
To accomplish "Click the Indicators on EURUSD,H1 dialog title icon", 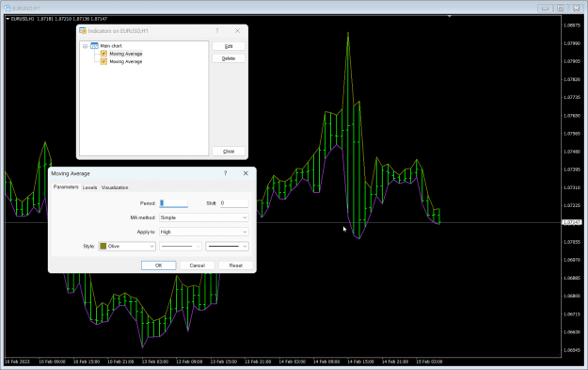I will pos(83,31).
